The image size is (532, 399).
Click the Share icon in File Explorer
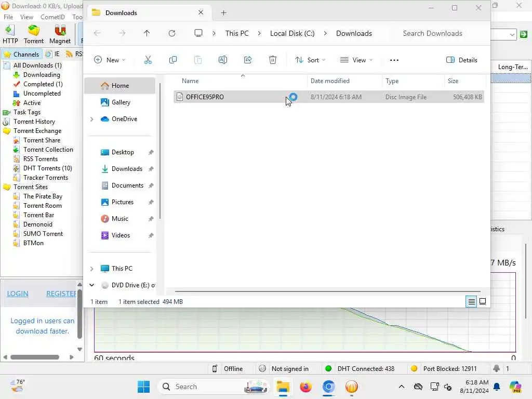248,60
